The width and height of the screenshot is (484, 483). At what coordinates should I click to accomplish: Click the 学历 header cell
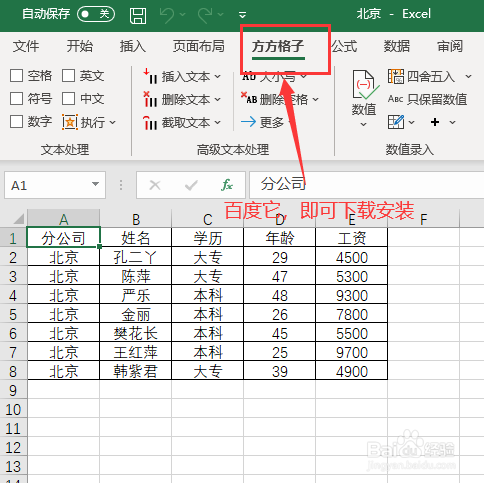pyautogui.click(x=208, y=238)
